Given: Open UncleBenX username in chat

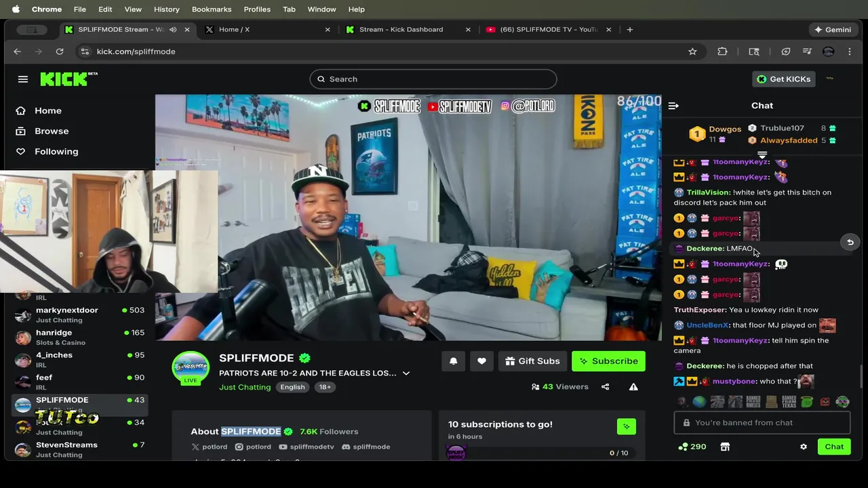Looking at the screenshot, I should tap(707, 325).
